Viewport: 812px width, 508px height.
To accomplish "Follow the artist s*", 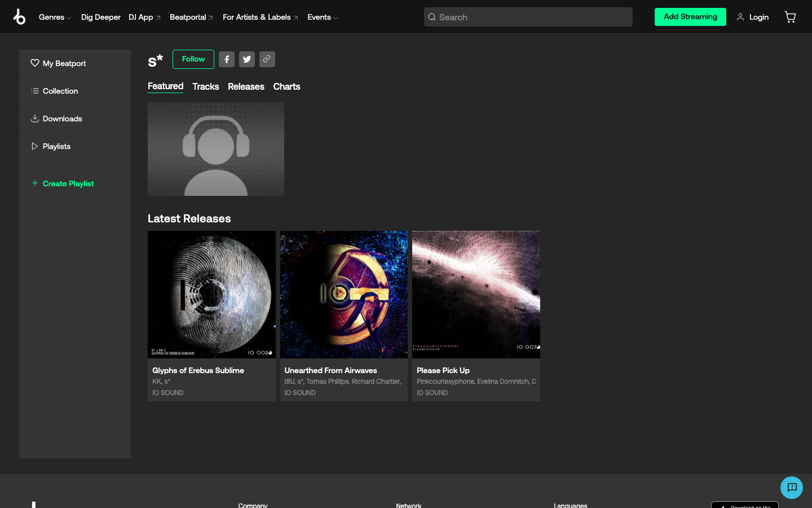I will [193, 59].
